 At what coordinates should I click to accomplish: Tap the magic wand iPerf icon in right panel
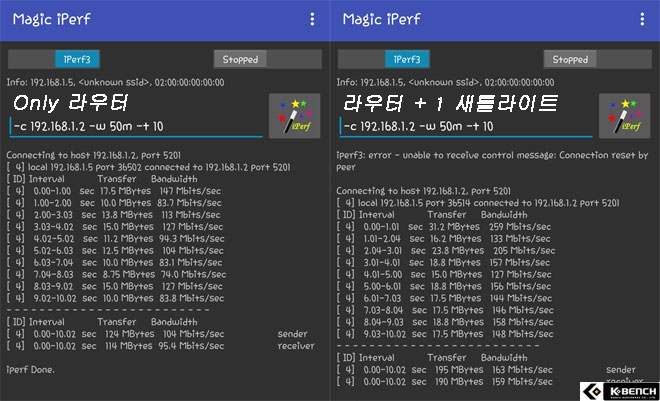(x=625, y=116)
